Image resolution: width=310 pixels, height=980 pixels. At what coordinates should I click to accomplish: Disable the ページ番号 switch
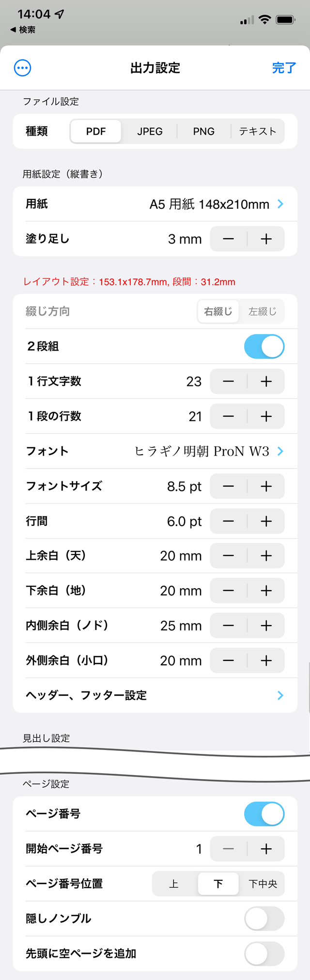264,814
